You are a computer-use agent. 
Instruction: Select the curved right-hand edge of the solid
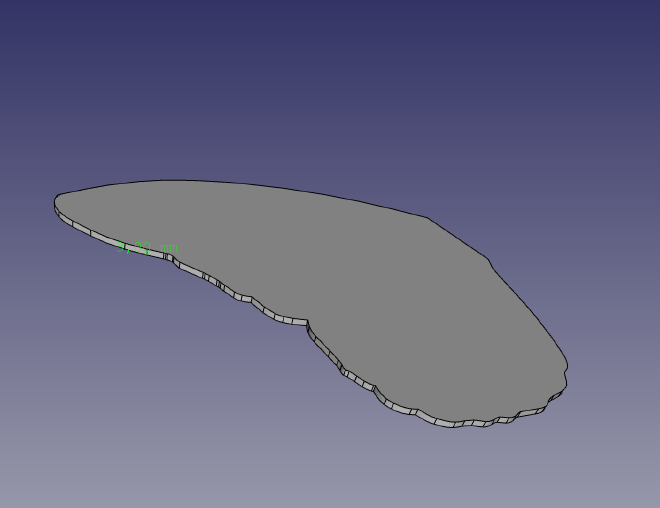pyautogui.click(x=532, y=311)
